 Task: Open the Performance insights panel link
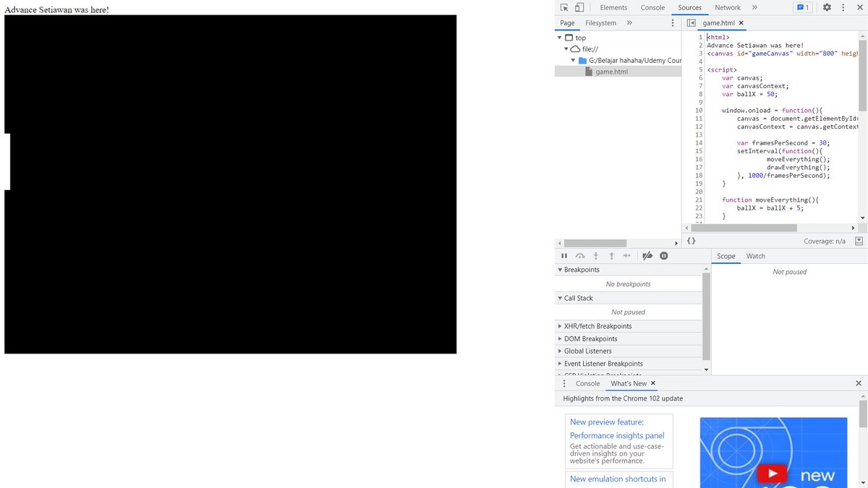[x=617, y=435]
